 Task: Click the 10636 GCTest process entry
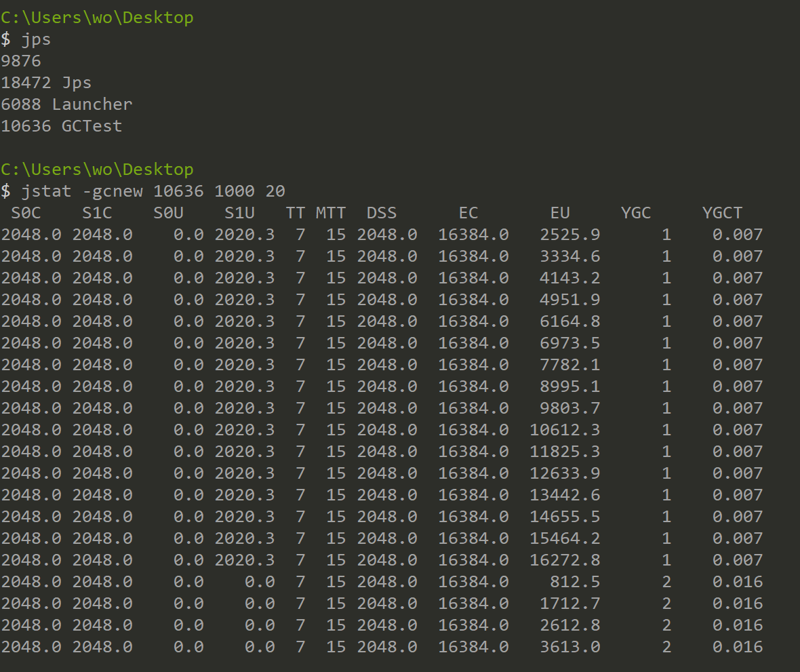click(x=62, y=126)
